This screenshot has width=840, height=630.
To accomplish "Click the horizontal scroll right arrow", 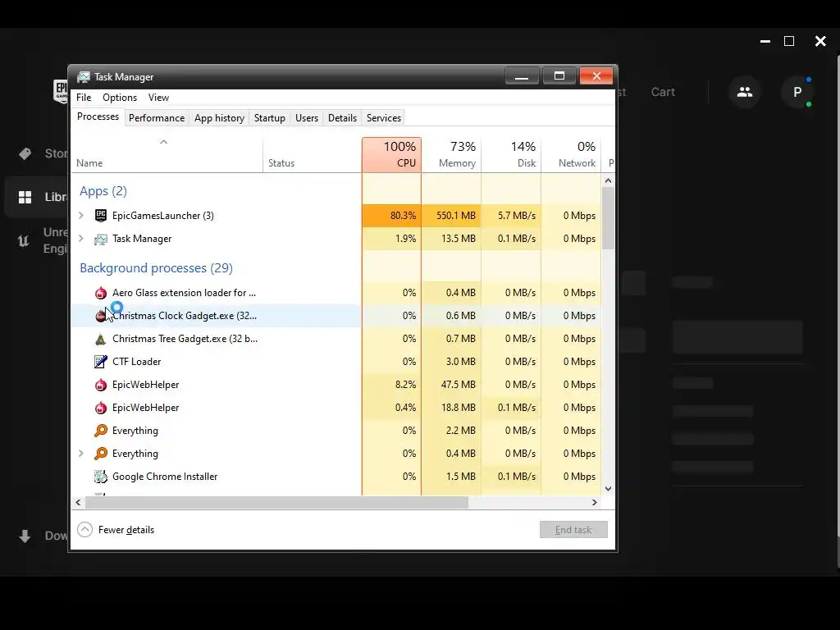I will tap(594, 503).
